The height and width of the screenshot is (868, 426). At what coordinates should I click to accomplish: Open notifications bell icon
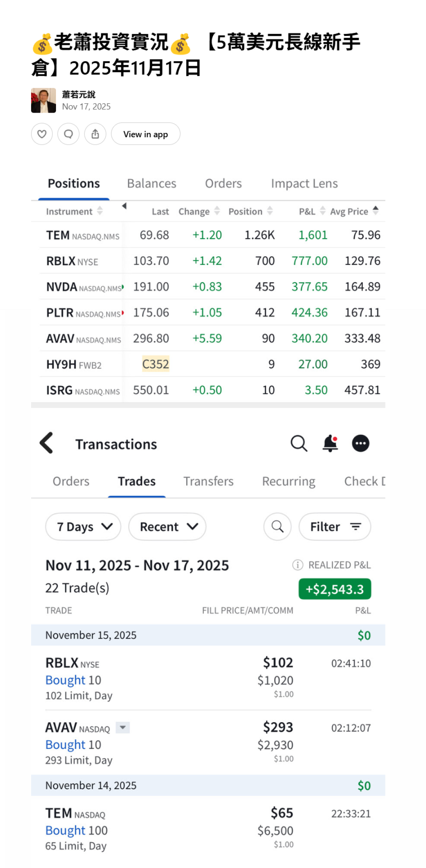pyautogui.click(x=330, y=443)
